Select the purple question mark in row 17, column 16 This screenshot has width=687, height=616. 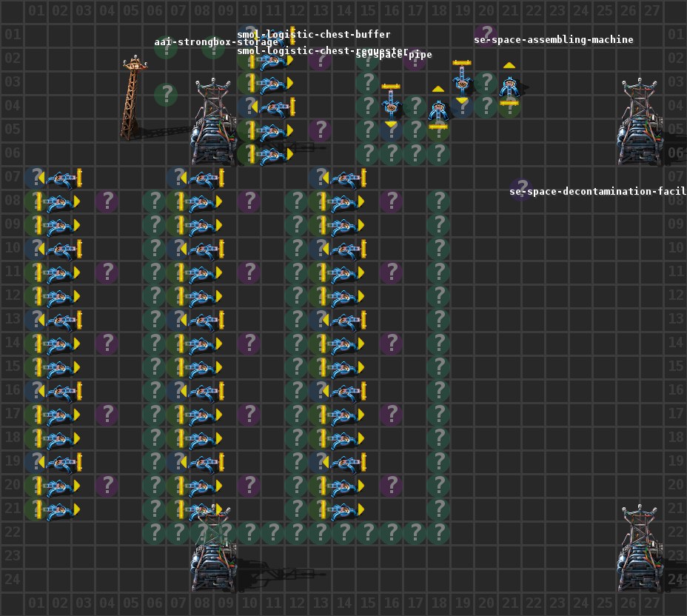(391, 415)
